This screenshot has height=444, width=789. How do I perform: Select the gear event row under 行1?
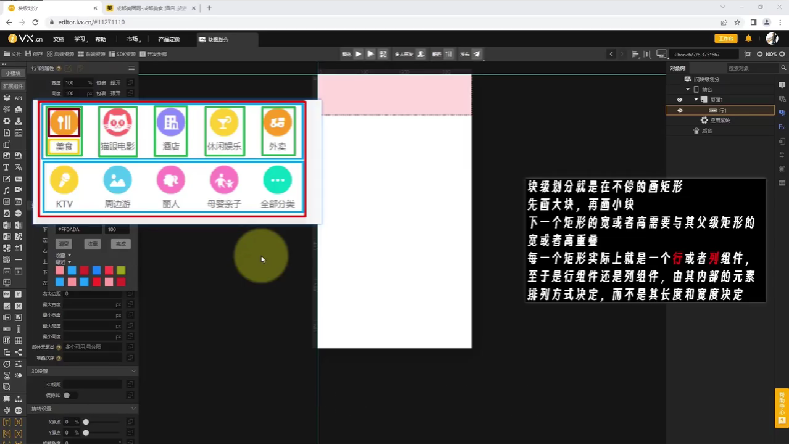point(720,120)
